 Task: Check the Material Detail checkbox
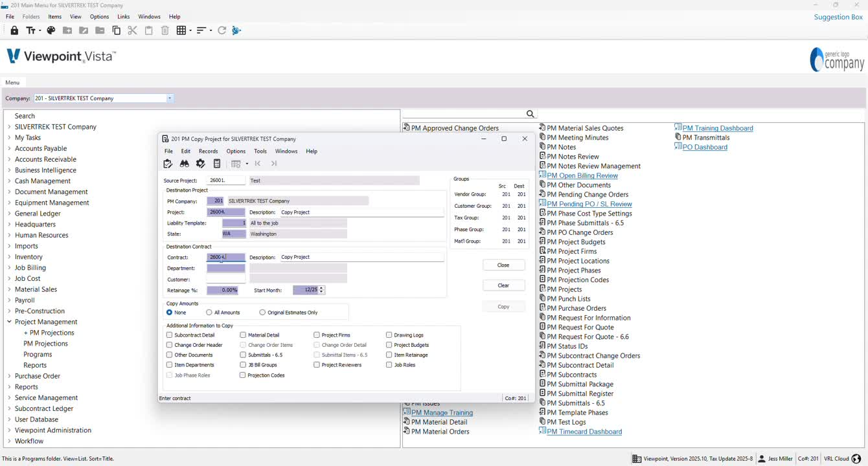click(x=243, y=335)
